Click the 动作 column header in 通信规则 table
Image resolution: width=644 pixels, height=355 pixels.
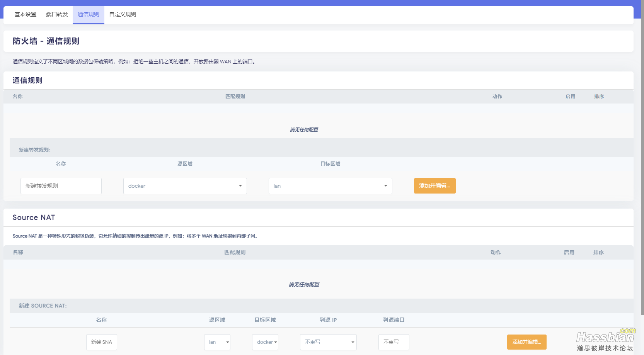[497, 97]
